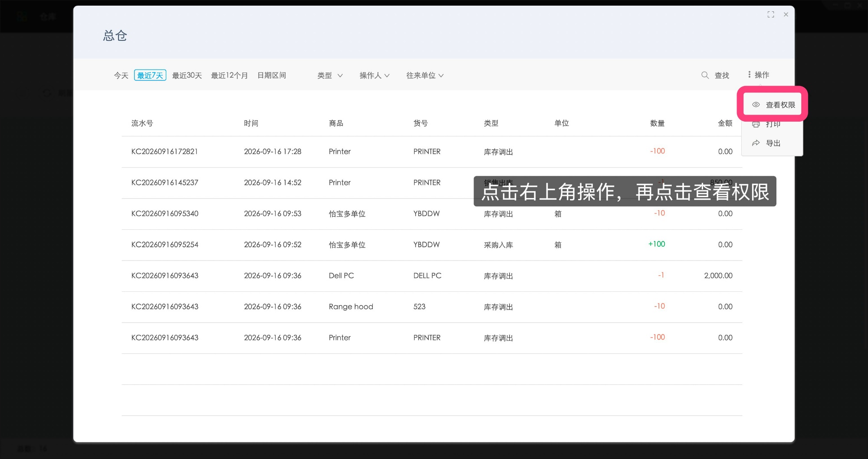This screenshot has height=459, width=868.
Task: Switch to 最近30天 range
Action: [187, 76]
